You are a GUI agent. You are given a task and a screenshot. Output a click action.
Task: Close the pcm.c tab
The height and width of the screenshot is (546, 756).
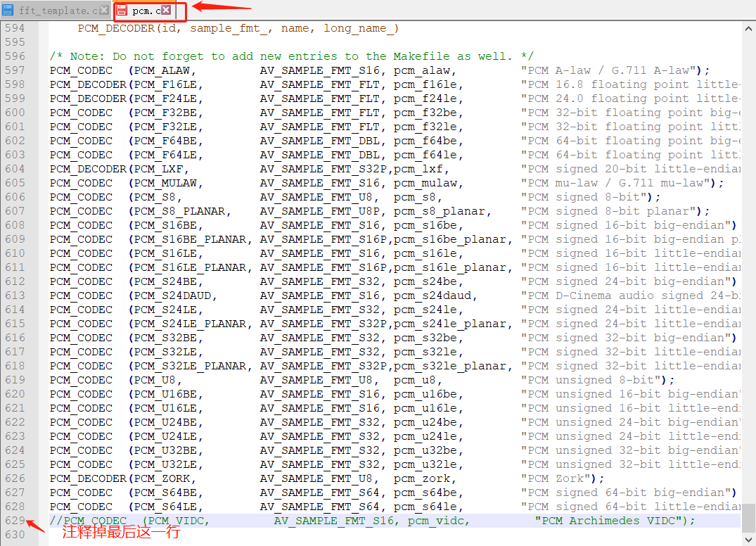[x=166, y=11]
